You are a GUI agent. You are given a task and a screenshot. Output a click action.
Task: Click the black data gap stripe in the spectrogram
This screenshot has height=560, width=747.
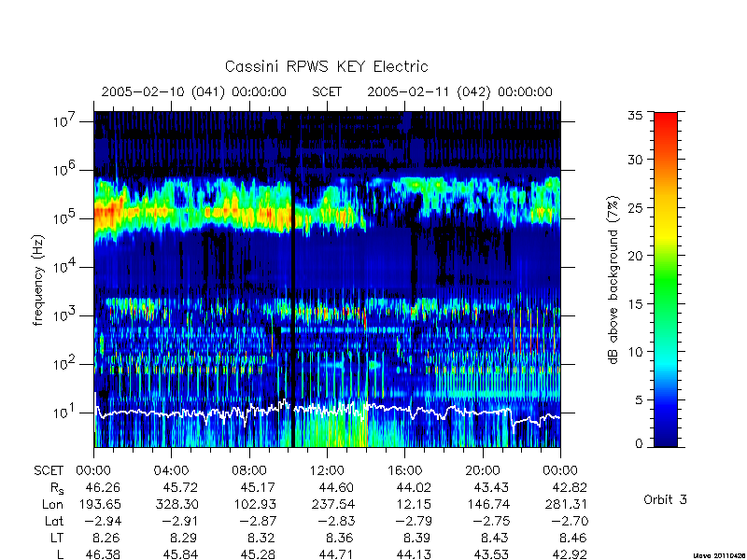(293, 278)
